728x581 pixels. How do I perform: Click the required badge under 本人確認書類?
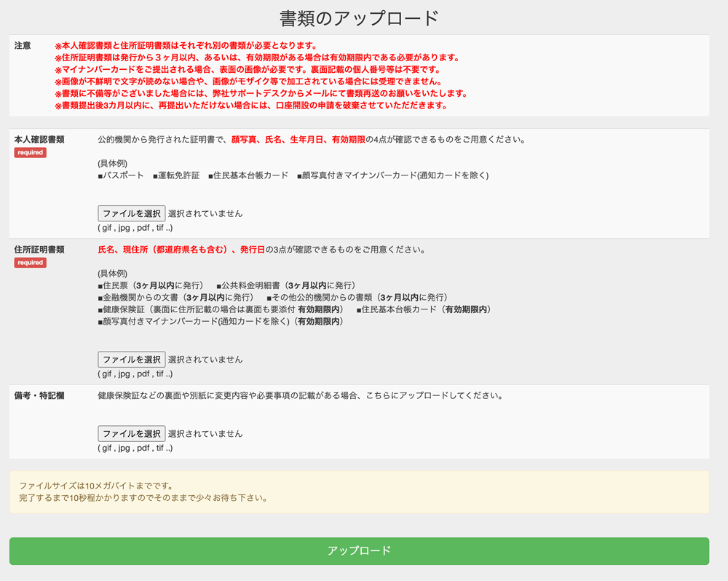[29, 154]
